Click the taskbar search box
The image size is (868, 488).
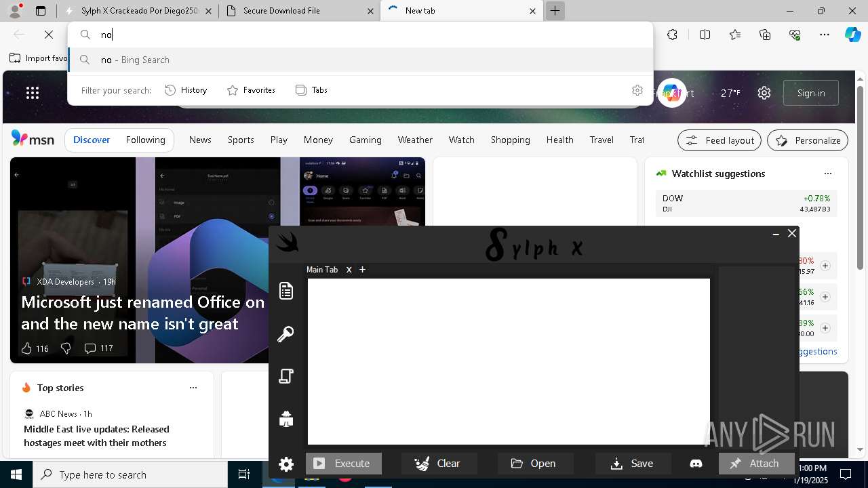tap(130, 474)
